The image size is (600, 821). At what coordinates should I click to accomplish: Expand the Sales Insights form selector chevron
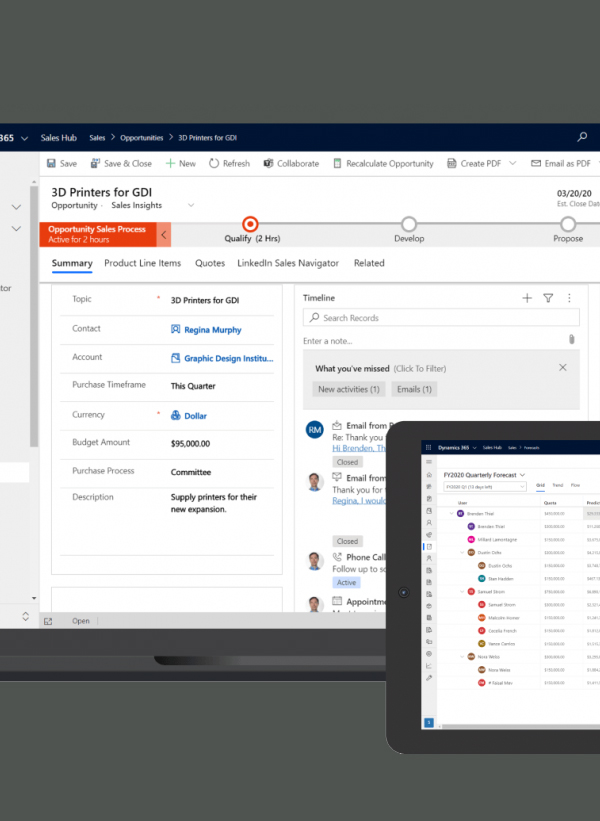(191, 205)
